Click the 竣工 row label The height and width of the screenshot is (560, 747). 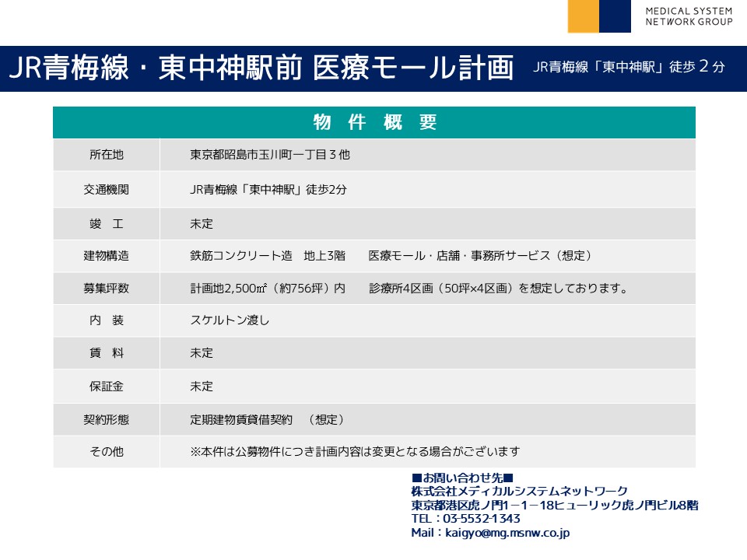point(107,224)
